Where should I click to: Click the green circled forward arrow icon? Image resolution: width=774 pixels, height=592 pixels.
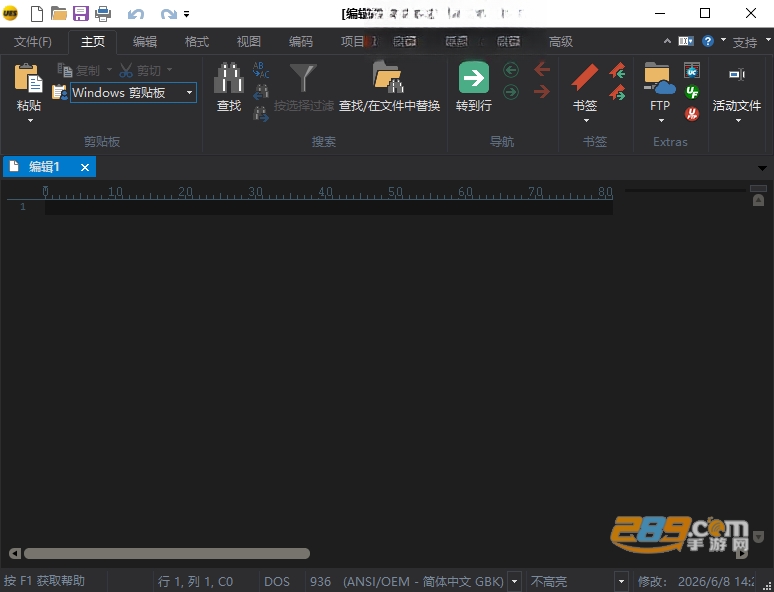tap(511, 92)
